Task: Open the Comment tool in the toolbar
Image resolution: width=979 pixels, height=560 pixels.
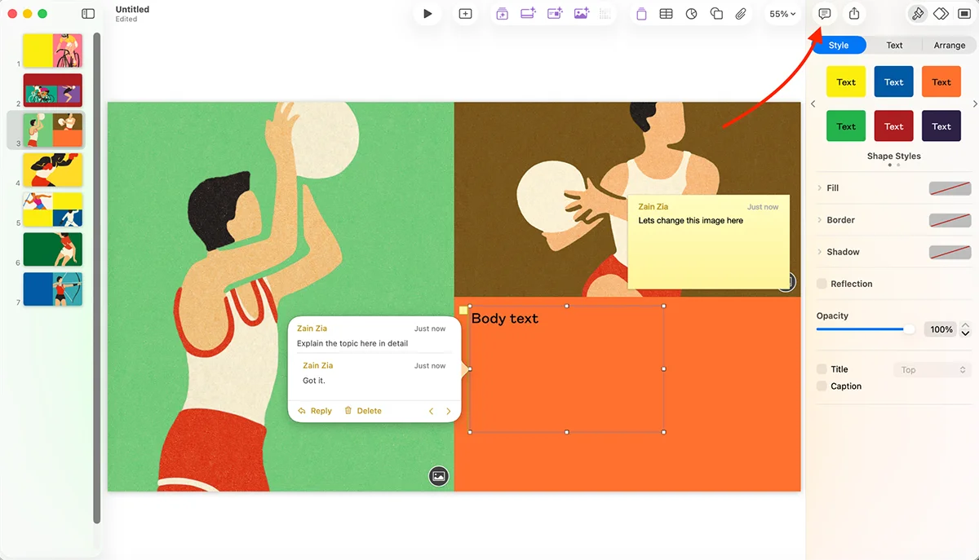Action: [x=825, y=14]
